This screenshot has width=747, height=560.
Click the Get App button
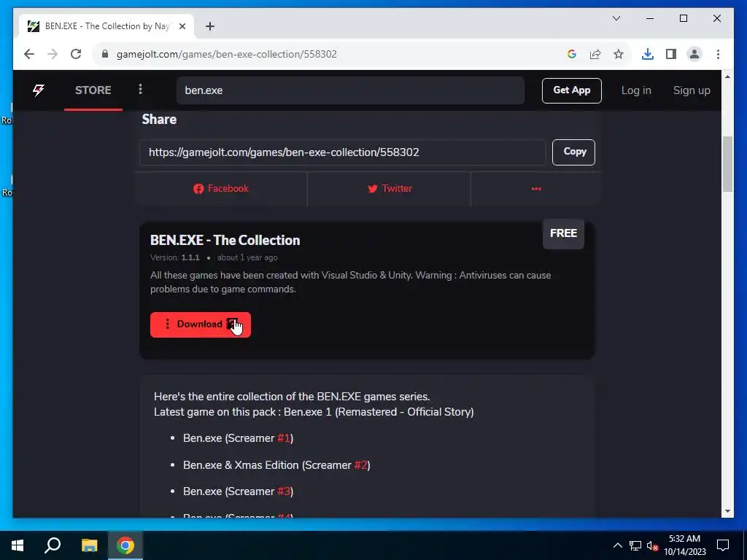(571, 90)
